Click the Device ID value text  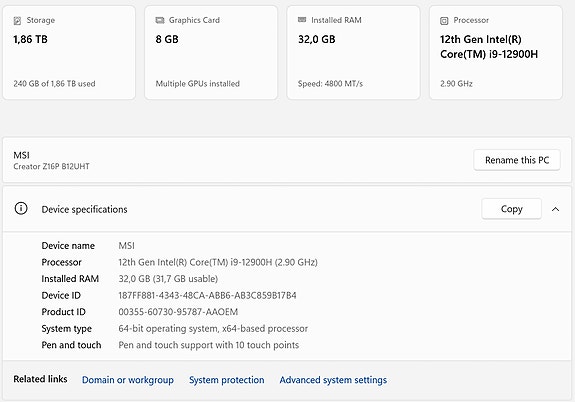point(207,295)
